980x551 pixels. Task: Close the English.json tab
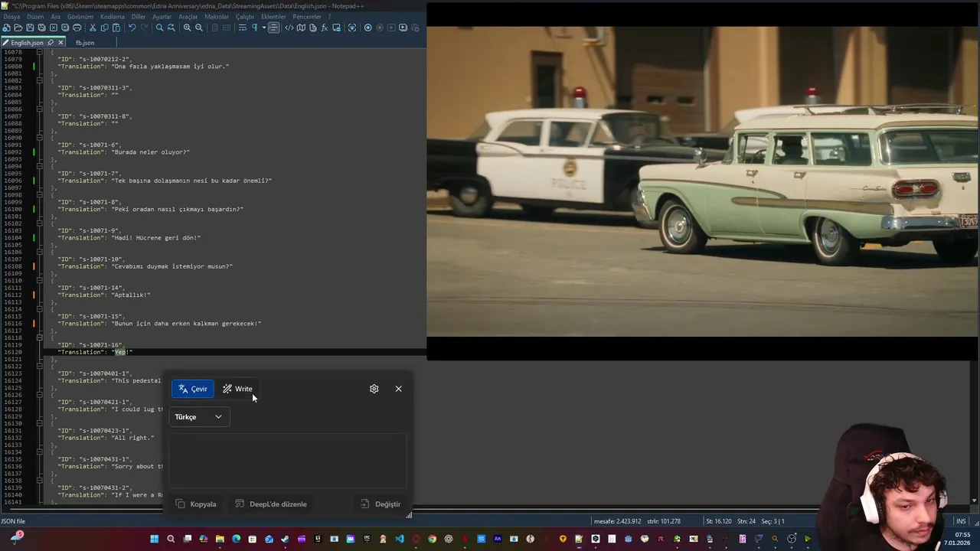[x=60, y=43]
